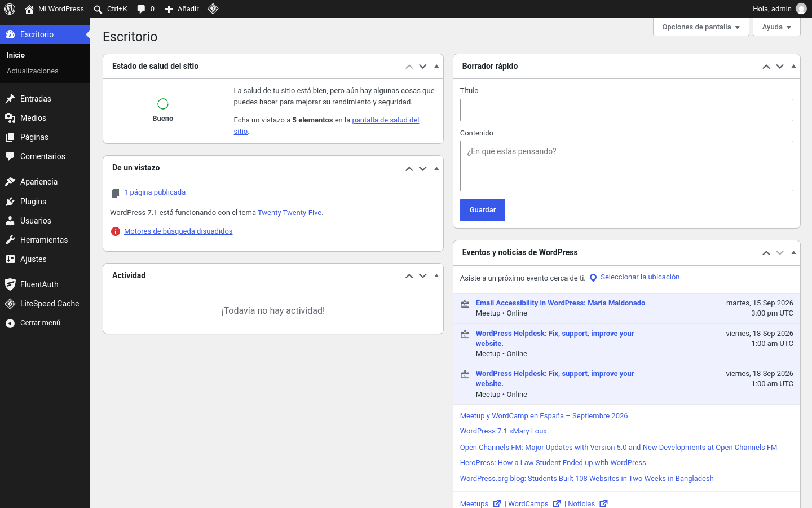The height and width of the screenshot is (508, 812).
Task: Move De un vistazo panel up
Action: [x=409, y=168]
